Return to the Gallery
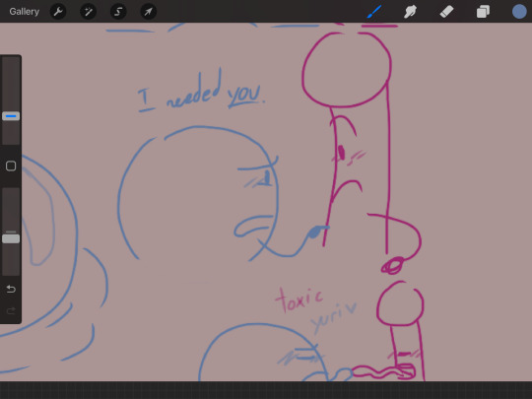Image resolution: width=532 pixels, height=399 pixels. [24, 12]
